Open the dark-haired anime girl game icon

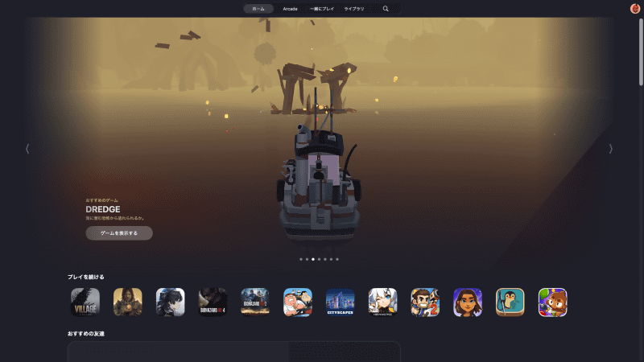170,302
